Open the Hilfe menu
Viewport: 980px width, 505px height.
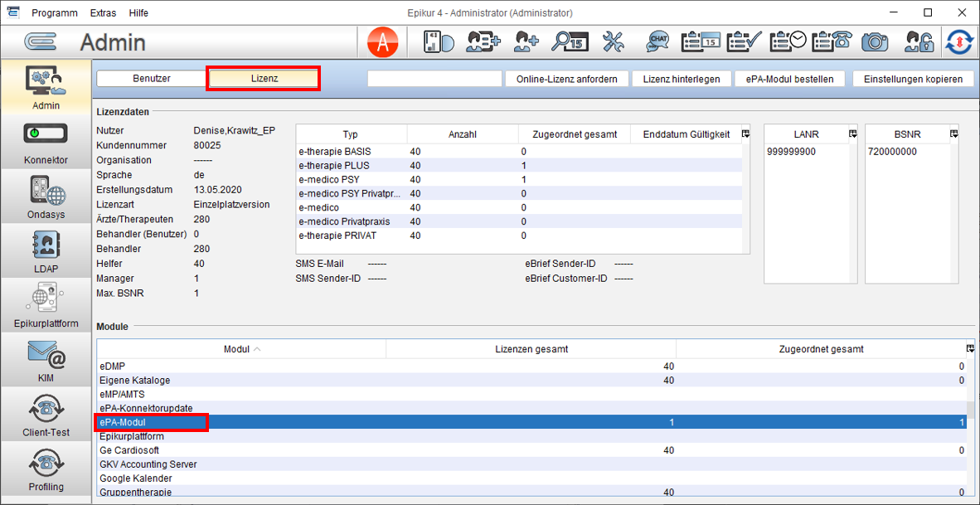pos(138,12)
